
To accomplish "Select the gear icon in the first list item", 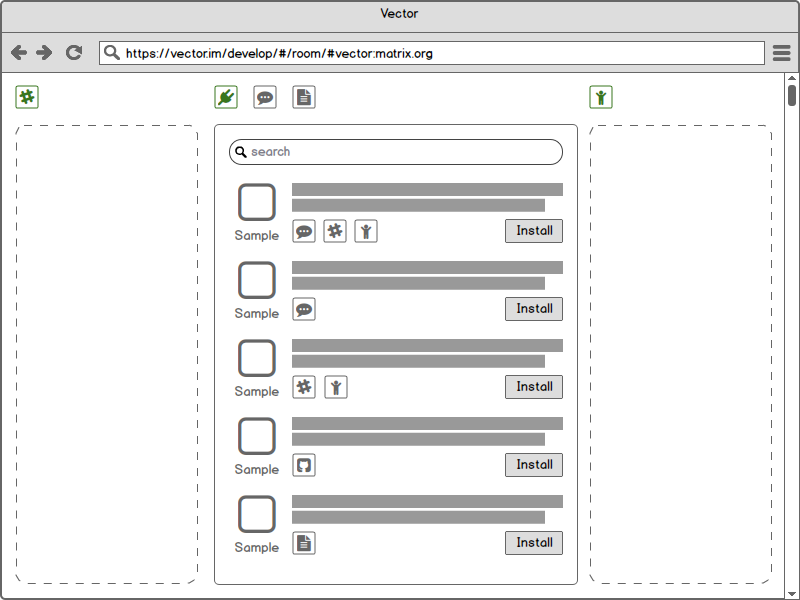I will 335,231.
